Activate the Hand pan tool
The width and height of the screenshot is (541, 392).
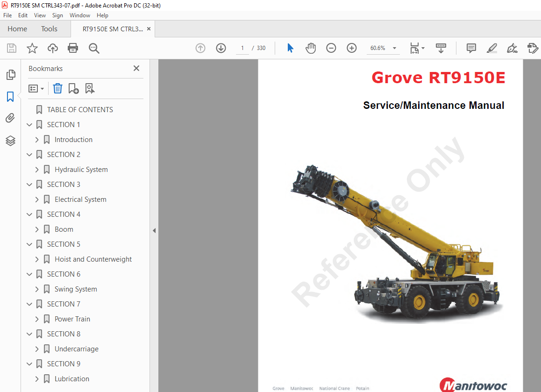[311, 48]
